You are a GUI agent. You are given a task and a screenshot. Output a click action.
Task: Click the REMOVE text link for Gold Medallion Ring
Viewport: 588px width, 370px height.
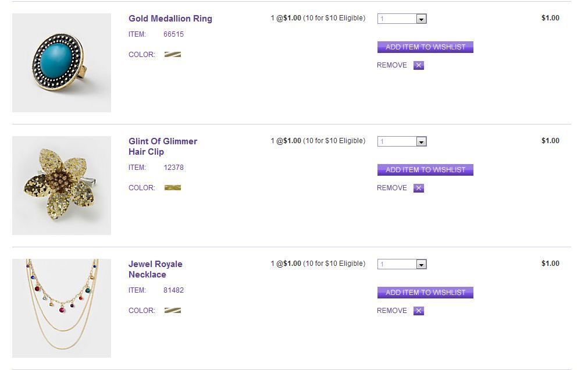tap(392, 66)
